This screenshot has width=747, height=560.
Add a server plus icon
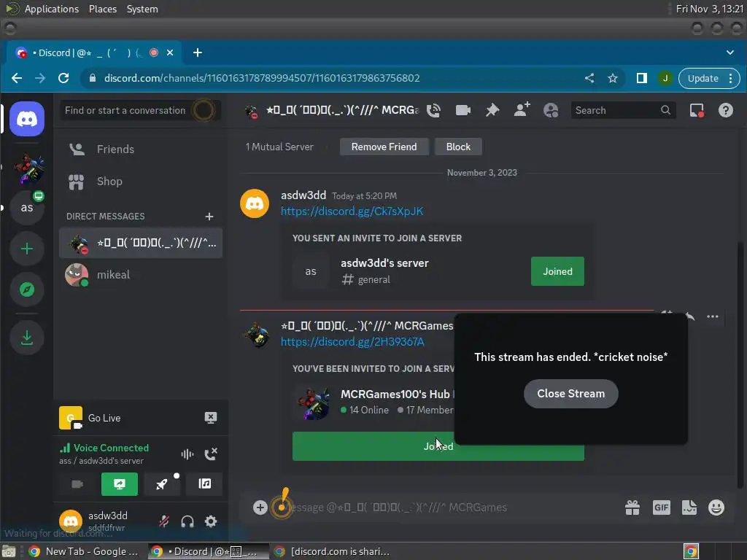click(x=27, y=249)
